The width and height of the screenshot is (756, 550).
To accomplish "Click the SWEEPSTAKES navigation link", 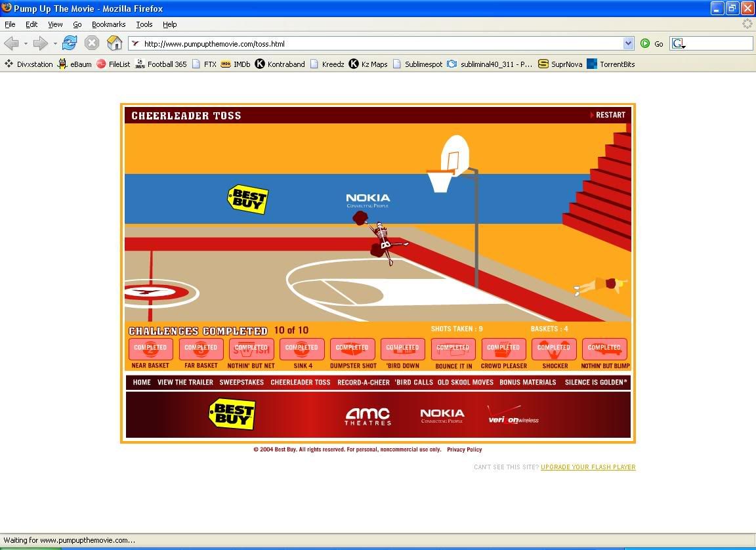I will [x=241, y=382].
